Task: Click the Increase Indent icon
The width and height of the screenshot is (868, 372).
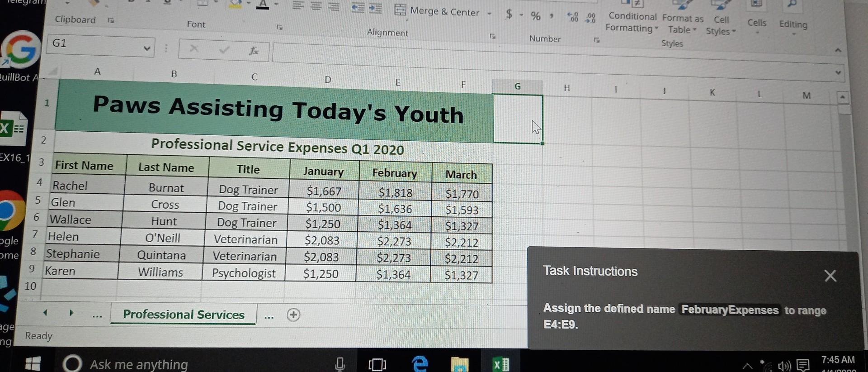Action: pos(375,8)
